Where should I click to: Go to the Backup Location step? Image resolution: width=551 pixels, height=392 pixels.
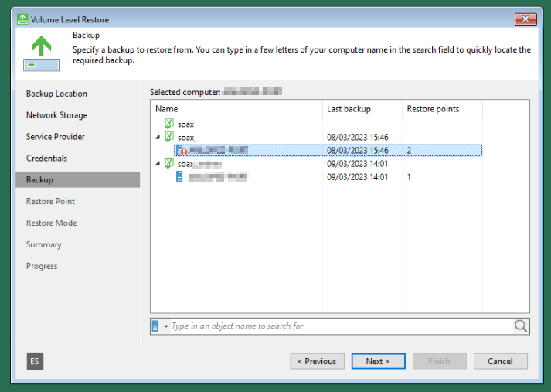(56, 94)
